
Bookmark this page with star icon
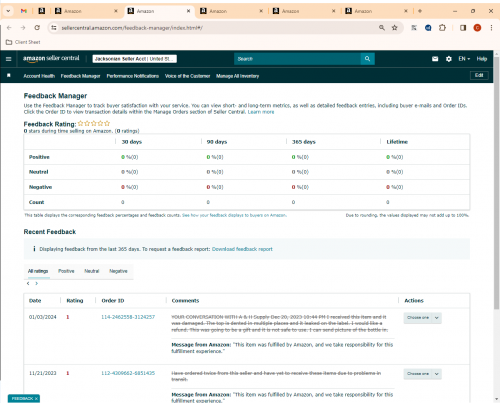pyautogui.click(x=395, y=28)
